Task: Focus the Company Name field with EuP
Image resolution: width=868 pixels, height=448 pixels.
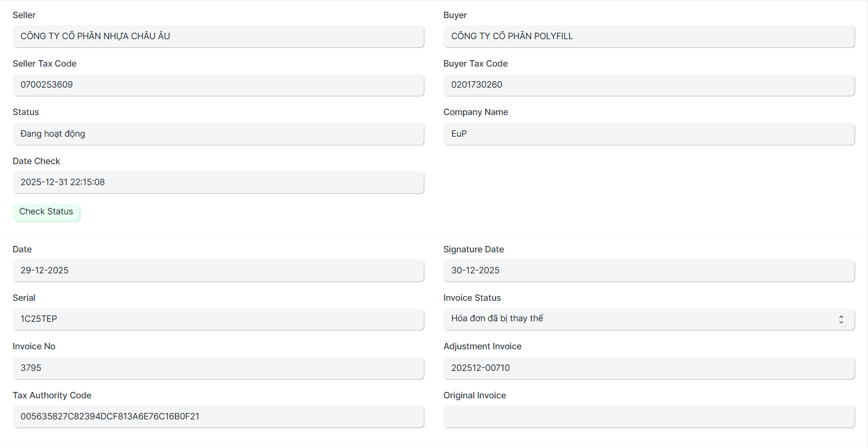Action: [649, 134]
